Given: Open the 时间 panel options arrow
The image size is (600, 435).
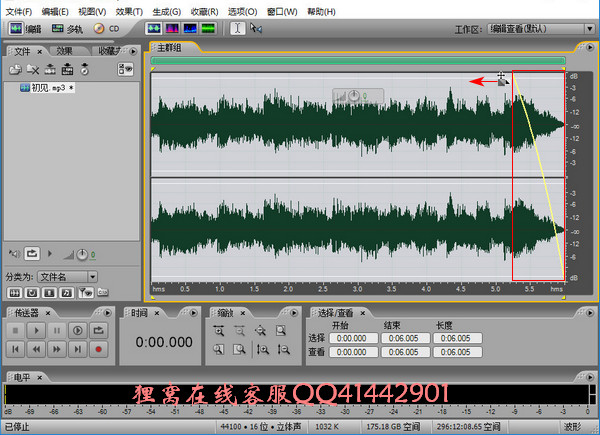Looking at the screenshot, I should tap(194, 313).
